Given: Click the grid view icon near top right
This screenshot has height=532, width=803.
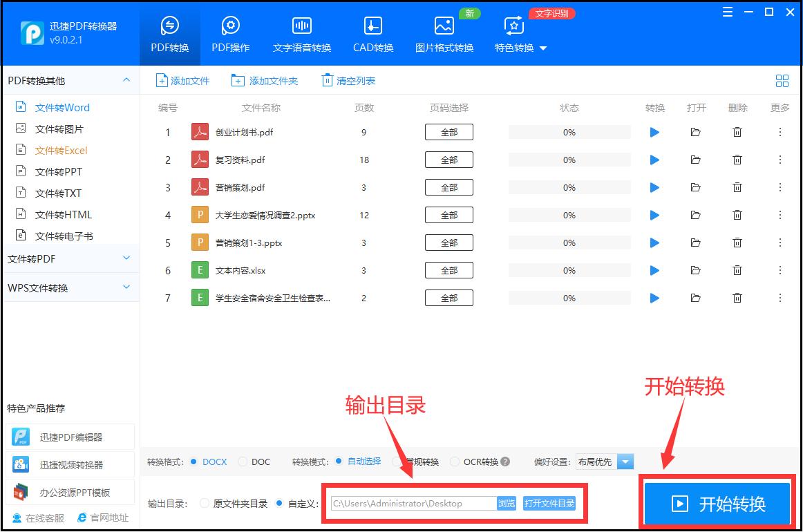Looking at the screenshot, I should [782, 80].
